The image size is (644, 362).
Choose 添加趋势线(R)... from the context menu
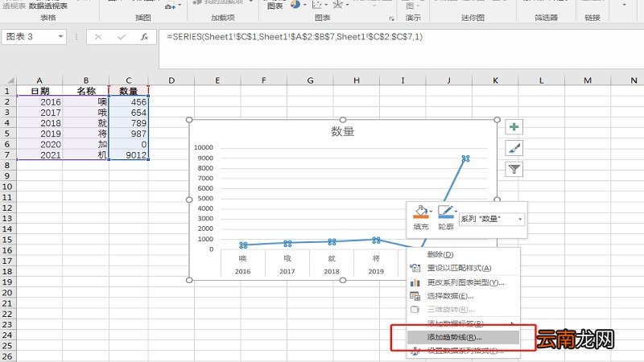pyautogui.click(x=464, y=337)
